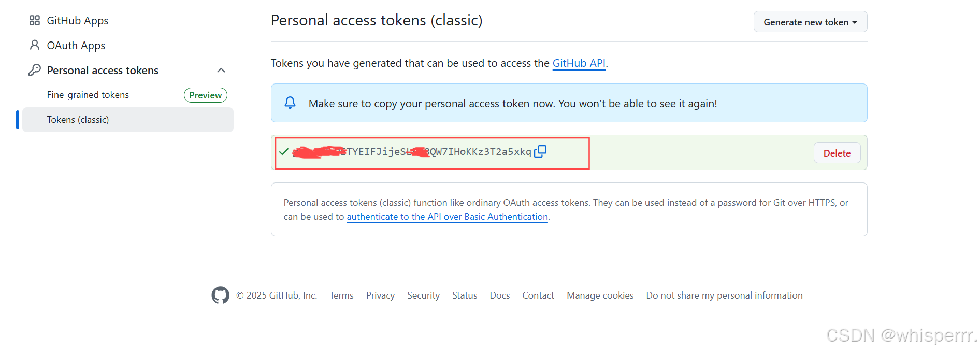The width and height of the screenshot is (980, 352).
Task: Click the copy token icon
Action: tap(540, 151)
